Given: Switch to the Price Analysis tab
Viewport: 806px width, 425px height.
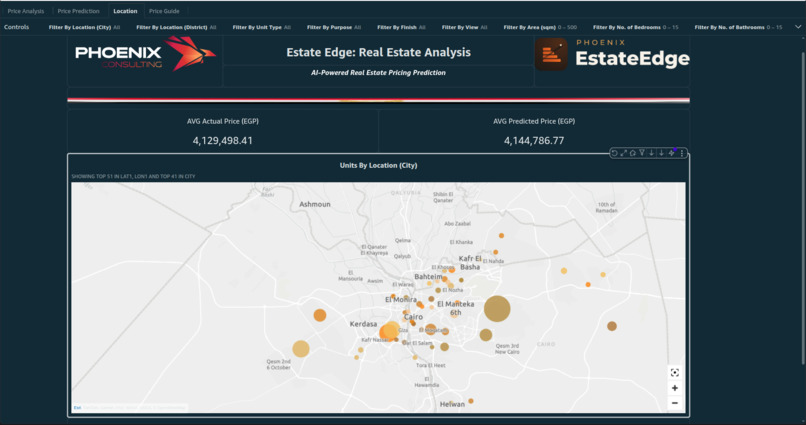Looking at the screenshot, I should point(26,11).
